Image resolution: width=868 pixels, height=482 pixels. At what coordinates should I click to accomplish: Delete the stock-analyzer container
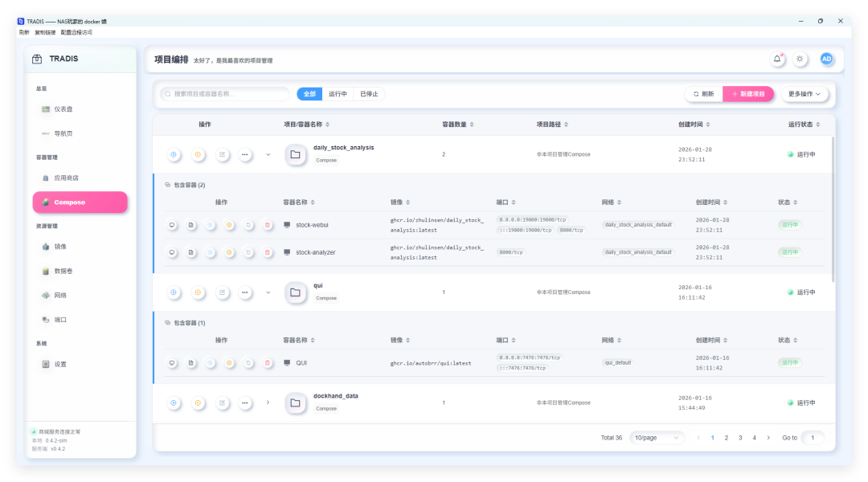(268, 252)
